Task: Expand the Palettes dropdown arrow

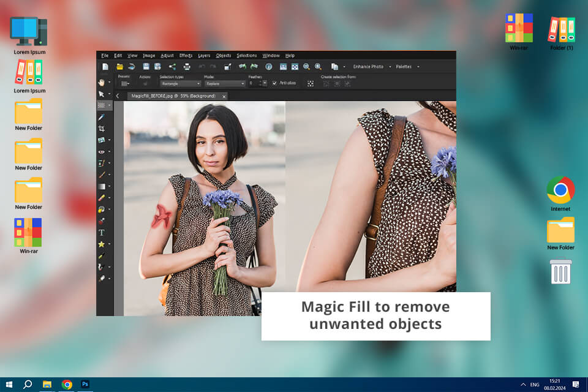Action: [418, 67]
